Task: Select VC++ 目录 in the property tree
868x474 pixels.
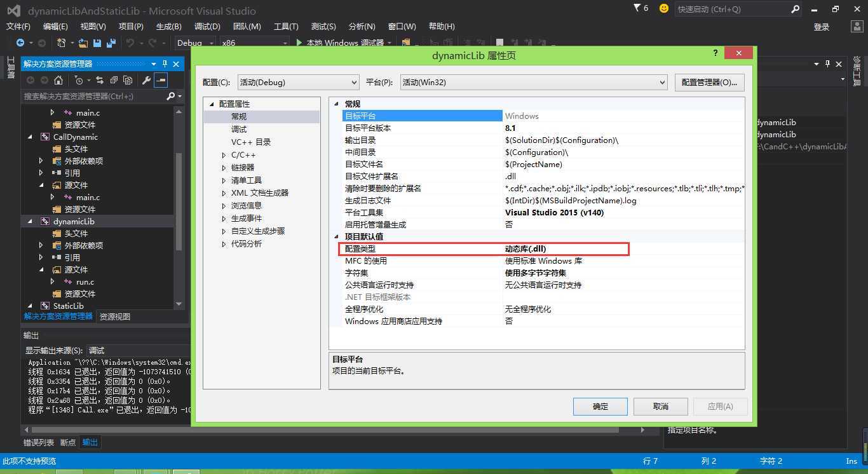Action: [251, 142]
